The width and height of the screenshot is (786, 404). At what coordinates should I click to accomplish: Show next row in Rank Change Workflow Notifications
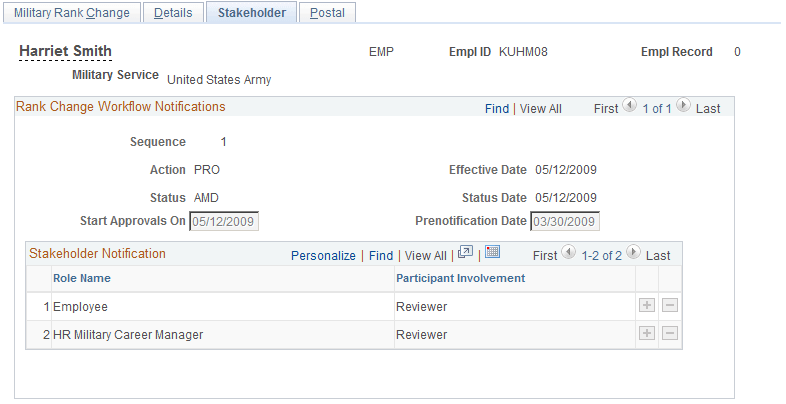point(683,107)
